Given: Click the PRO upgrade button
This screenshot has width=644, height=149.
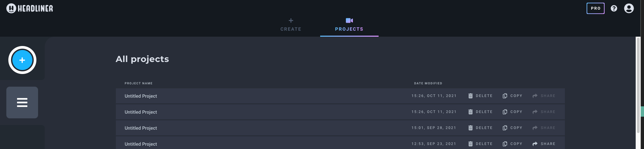Looking at the screenshot, I should [x=595, y=8].
